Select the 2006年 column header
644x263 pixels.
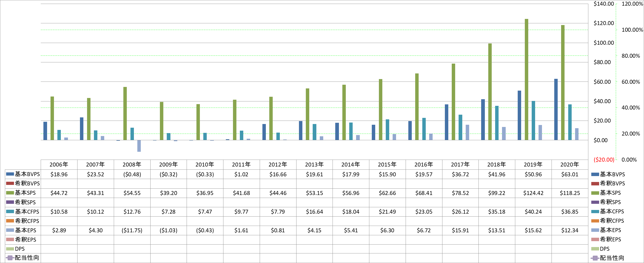(x=59, y=165)
